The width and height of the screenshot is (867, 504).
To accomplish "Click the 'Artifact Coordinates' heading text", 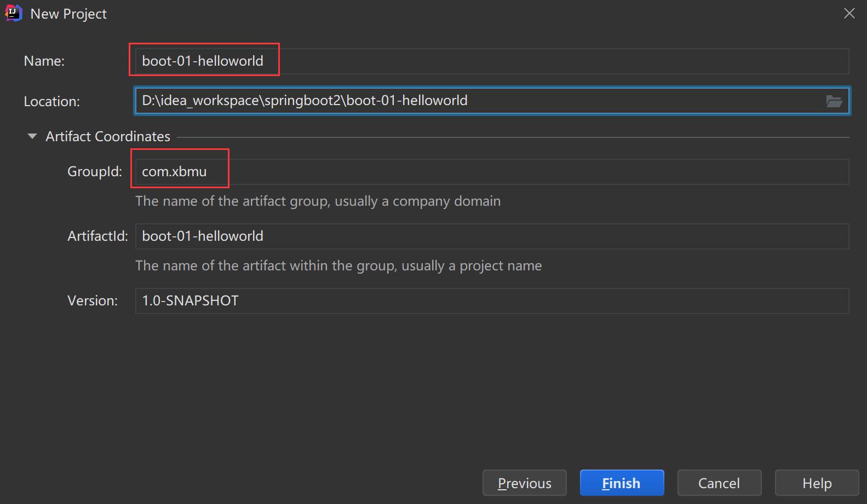I will [108, 136].
